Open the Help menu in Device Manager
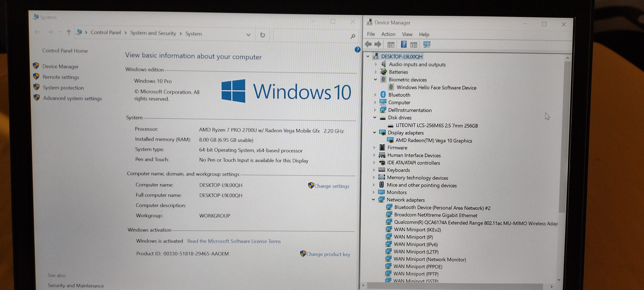The image size is (644, 290). click(x=424, y=34)
